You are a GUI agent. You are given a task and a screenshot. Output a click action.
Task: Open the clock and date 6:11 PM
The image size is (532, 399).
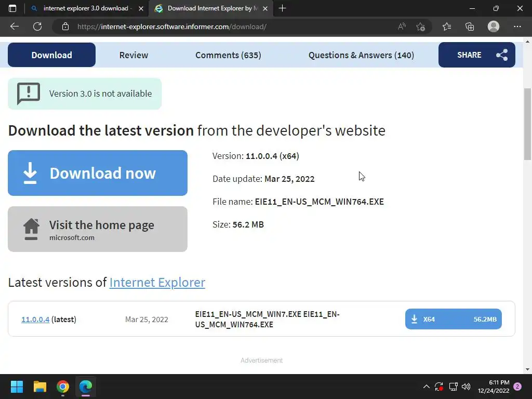tap(494, 387)
